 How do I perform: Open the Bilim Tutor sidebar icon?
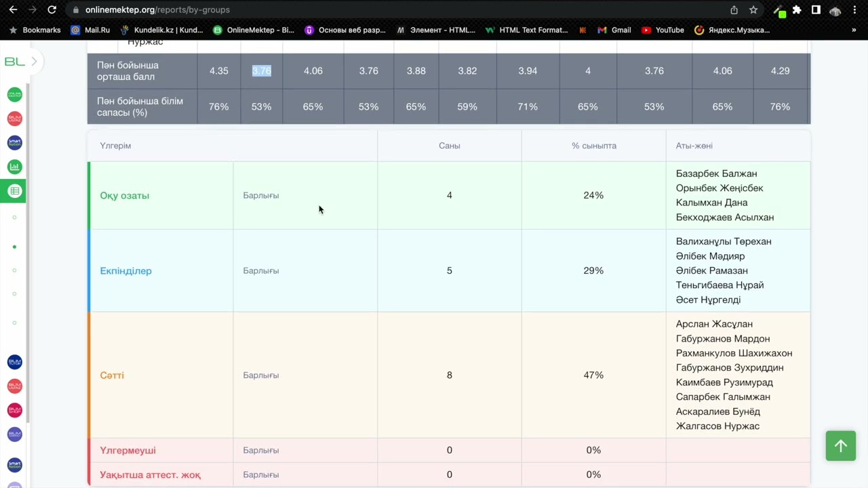[x=14, y=362]
